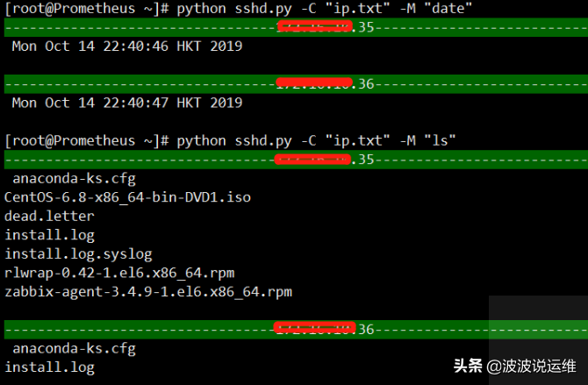Click zabbix-agent-3.4.9-1.el6.x86_64.rpm file name
Image resolution: width=588 pixels, height=385 pixels.
click(x=148, y=292)
